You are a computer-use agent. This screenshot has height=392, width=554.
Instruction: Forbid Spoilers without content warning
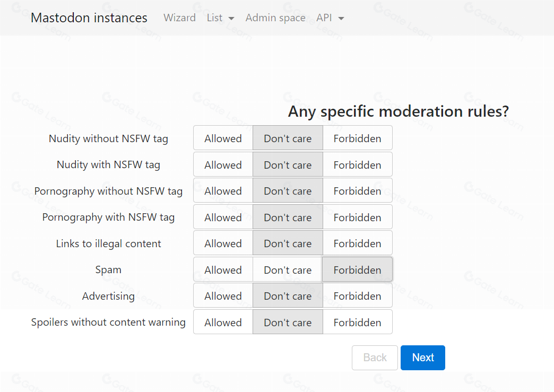click(357, 323)
